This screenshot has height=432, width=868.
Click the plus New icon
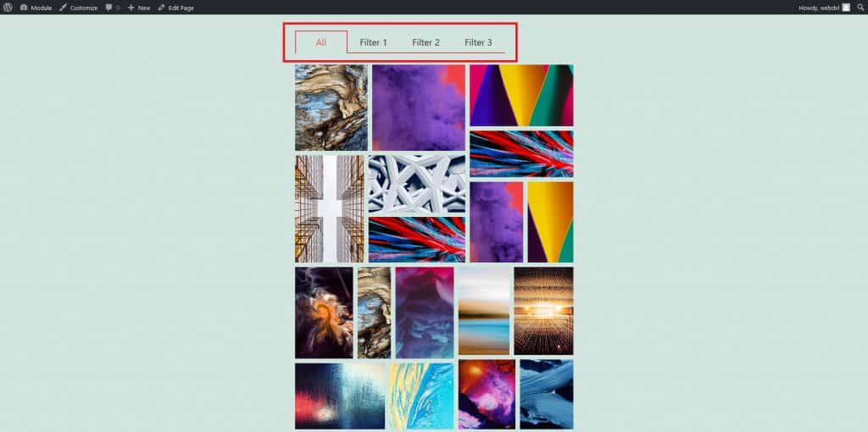tap(131, 8)
